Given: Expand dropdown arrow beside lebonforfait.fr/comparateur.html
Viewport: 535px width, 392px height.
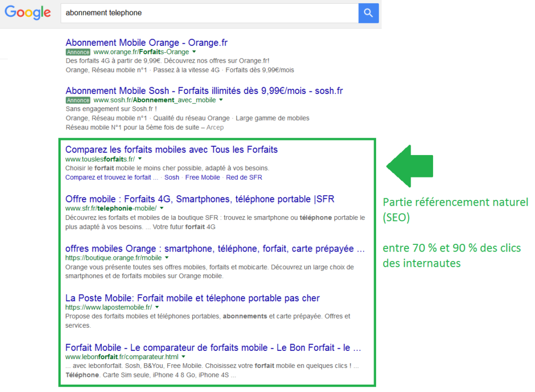Looking at the screenshot, I should (183, 357).
